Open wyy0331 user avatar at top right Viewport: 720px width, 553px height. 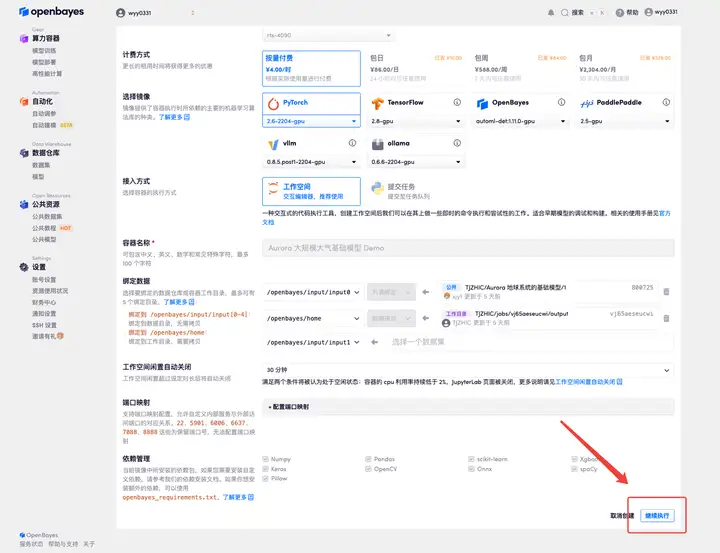648,12
